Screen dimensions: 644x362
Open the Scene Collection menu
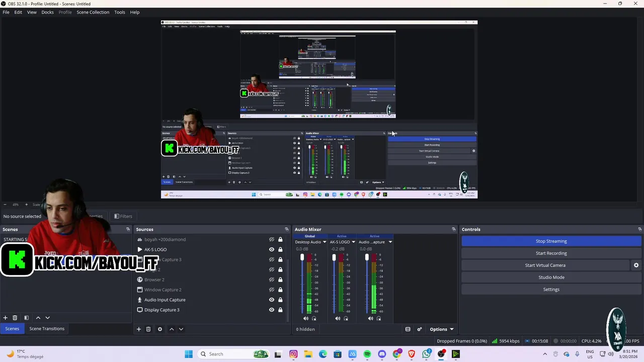(x=93, y=12)
